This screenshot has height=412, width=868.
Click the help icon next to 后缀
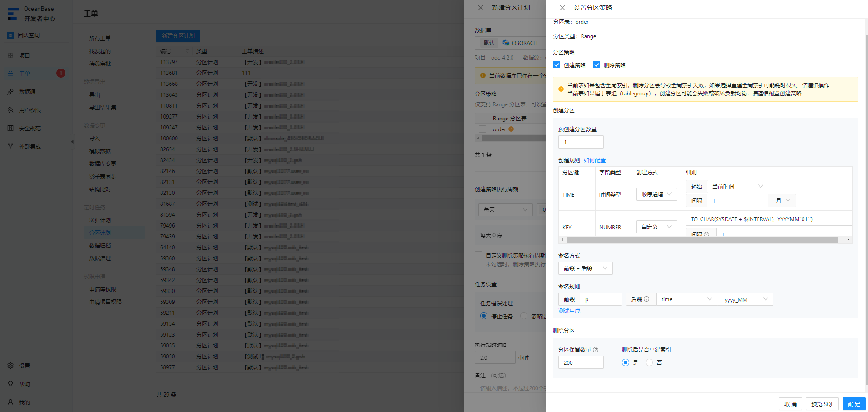click(x=647, y=299)
